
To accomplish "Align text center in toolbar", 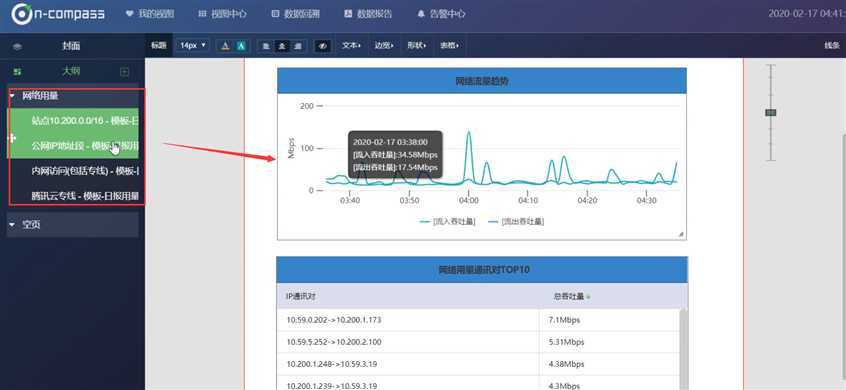I will point(281,46).
